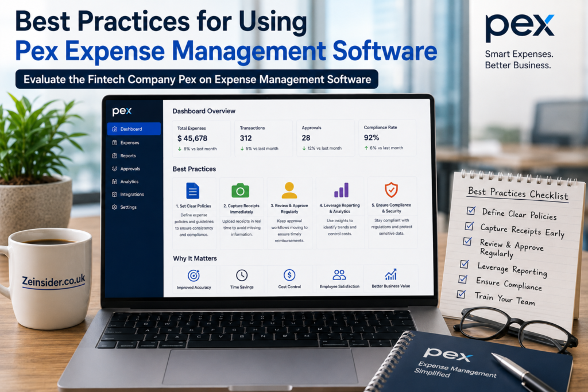Click Expense Management Simplified on the notebook
The width and height of the screenshot is (588, 392).
click(455, 370)
